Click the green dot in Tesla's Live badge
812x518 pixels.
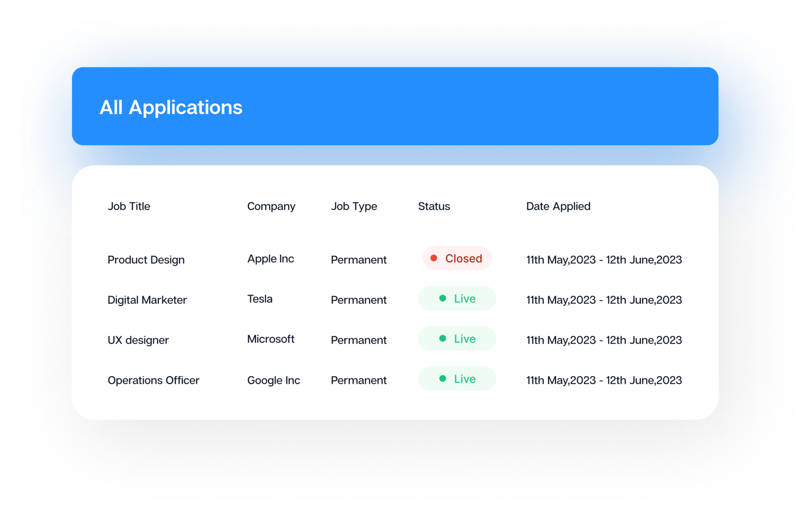pyautogui.click(x=442, y=298)
